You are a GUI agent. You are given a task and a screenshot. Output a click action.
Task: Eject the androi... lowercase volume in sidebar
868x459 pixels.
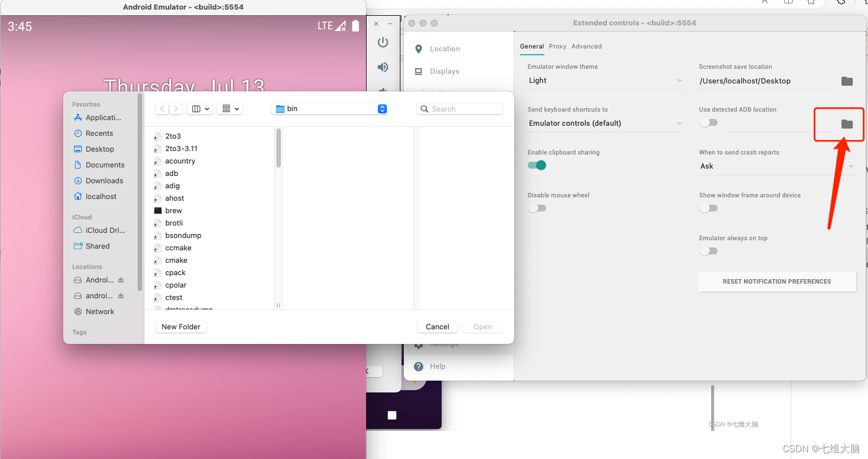pos(121,296)
